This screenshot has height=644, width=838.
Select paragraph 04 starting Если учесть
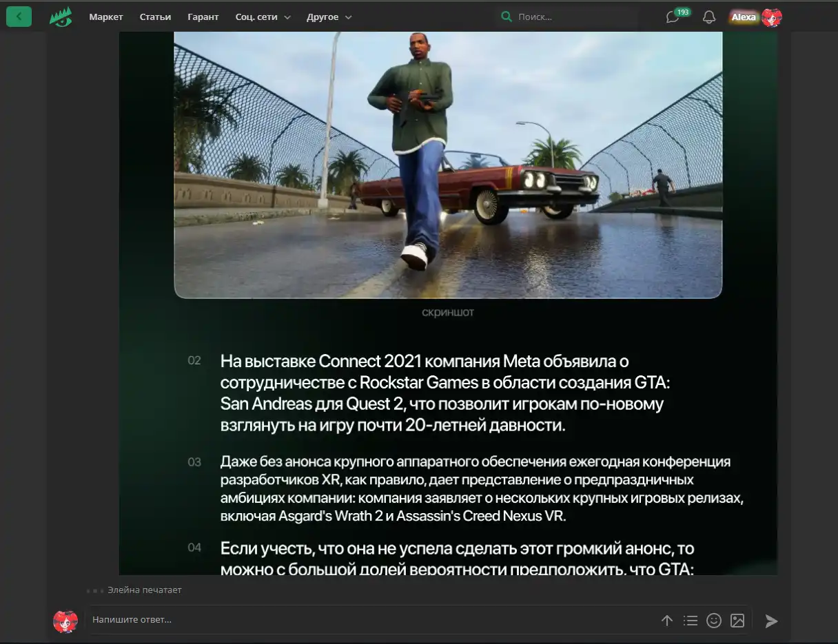point(457,558)
